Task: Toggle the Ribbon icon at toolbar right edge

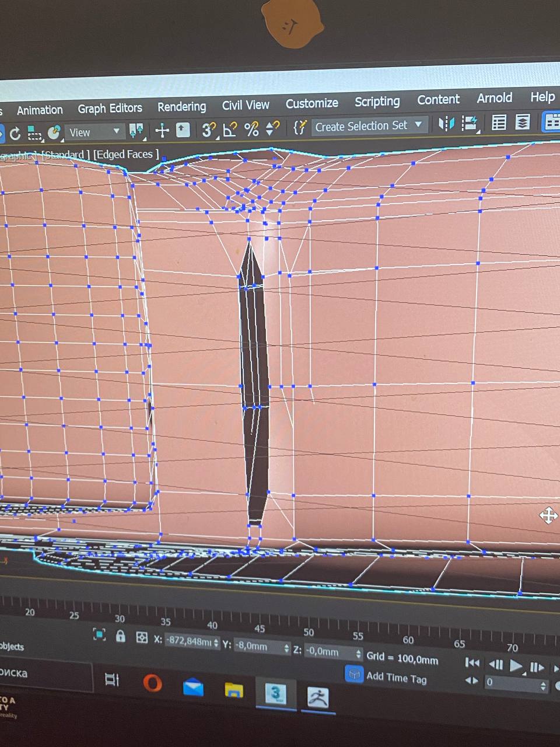Action: click(x=551, y=121)
